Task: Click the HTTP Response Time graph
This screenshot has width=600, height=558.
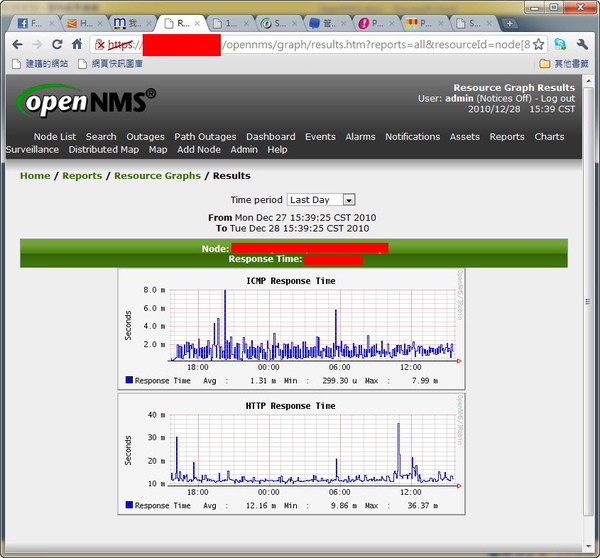Action: pos(292,454)
